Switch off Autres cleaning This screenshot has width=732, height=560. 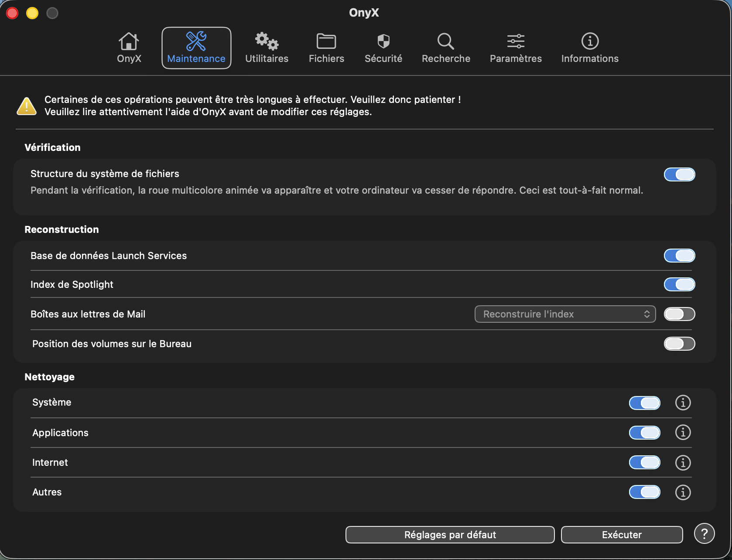(x=644, y=492)
